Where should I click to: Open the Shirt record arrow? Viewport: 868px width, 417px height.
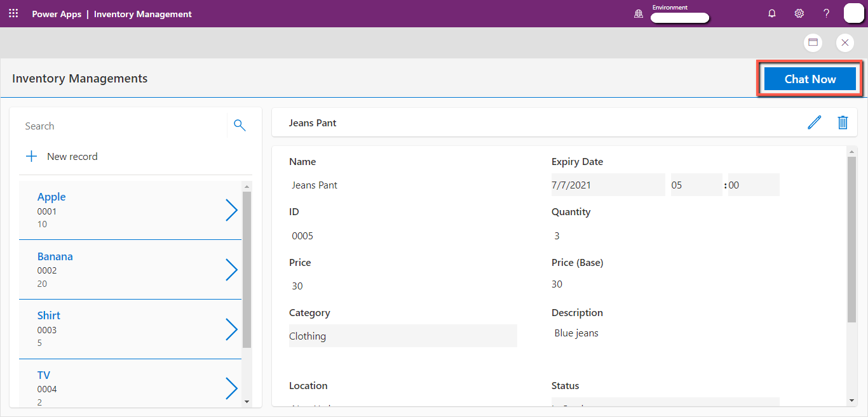click(x=232, y=329)
